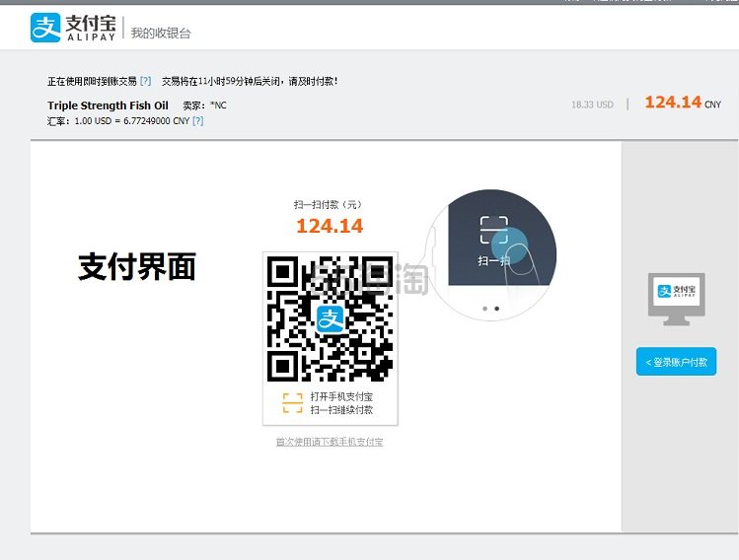
Task: Open the exchange rate [?] help link
Action: pos(198,121)
